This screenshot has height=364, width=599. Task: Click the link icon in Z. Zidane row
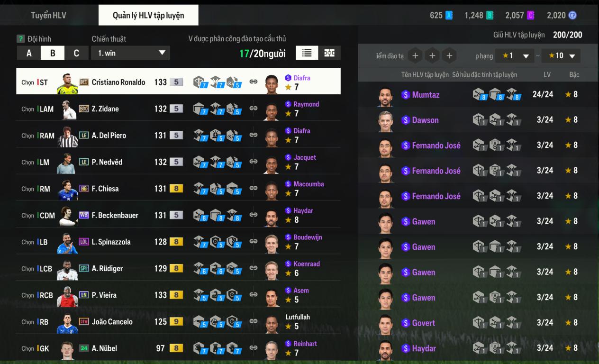click(254, 109)
